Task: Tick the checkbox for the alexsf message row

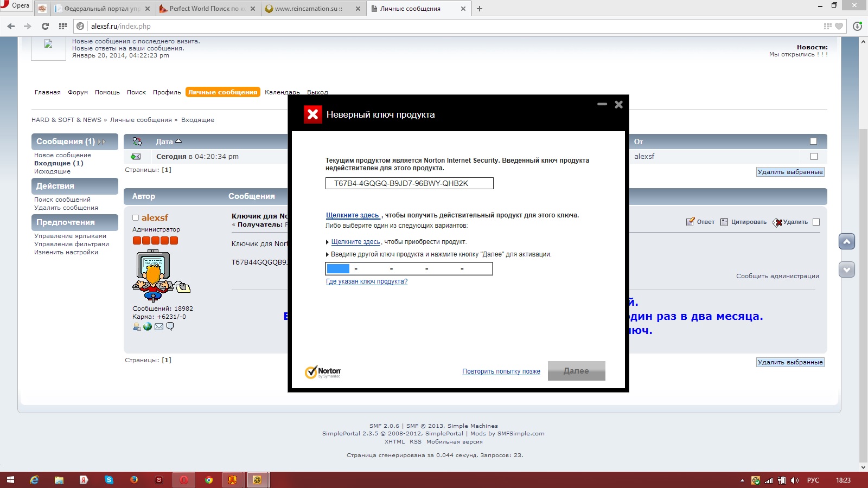Action: pyautogui.click(x=814, y=157)
